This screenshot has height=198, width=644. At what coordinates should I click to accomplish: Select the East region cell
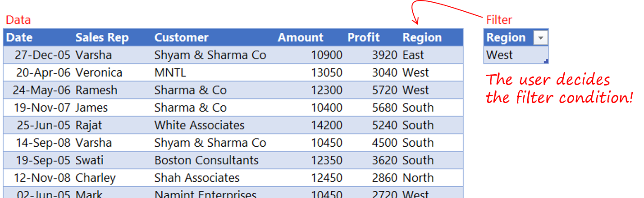click(x=431, y=55)
